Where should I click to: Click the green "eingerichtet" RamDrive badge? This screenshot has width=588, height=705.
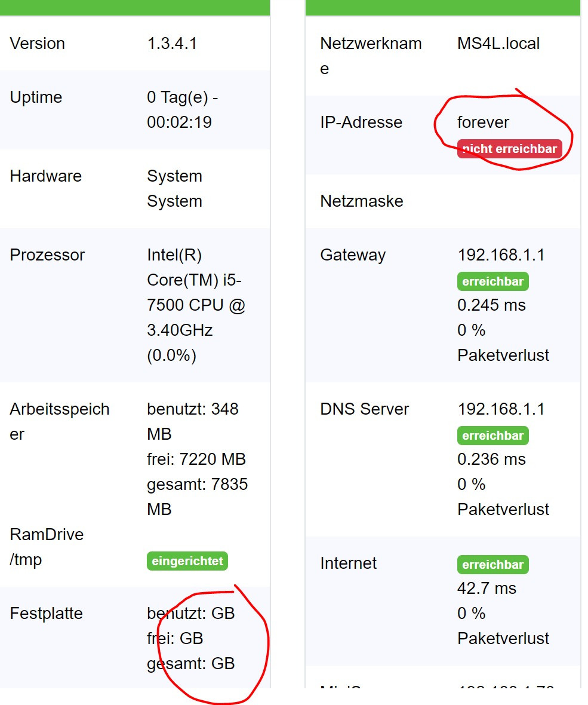coord(187,561)
